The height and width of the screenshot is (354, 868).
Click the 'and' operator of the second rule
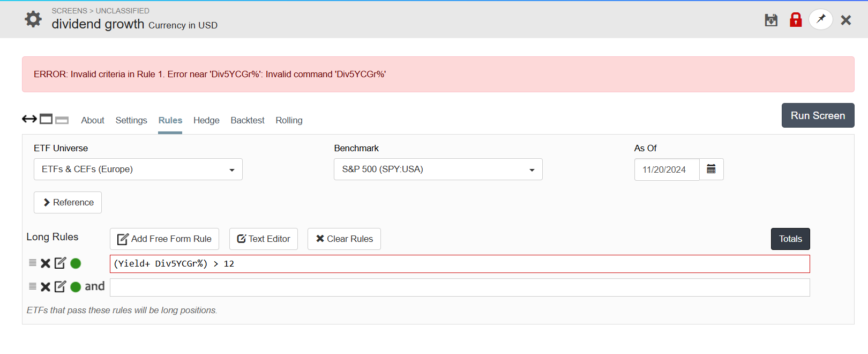point(95,286)
